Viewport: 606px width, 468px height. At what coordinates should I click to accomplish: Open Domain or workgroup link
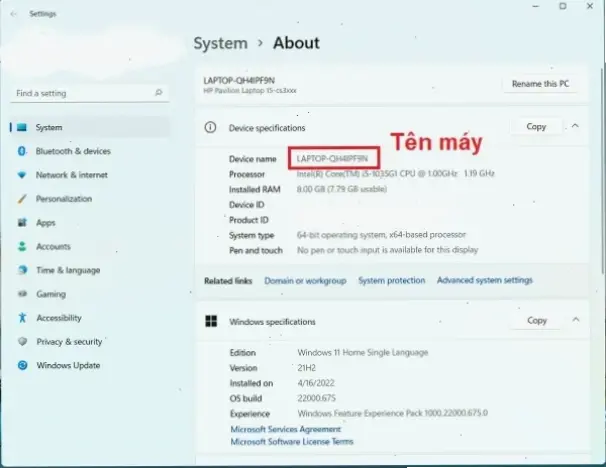305,281
